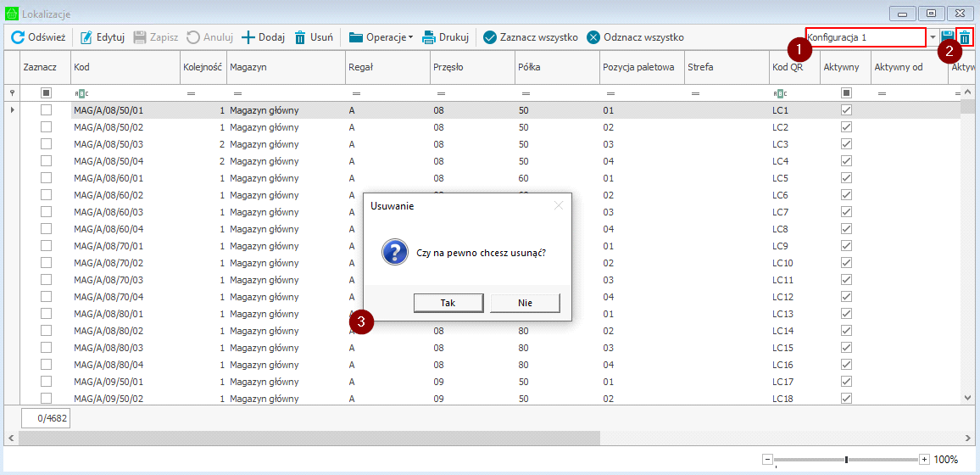Cancel deletion by pressing Nie
The image size is (980, 475).
(525, 303)
